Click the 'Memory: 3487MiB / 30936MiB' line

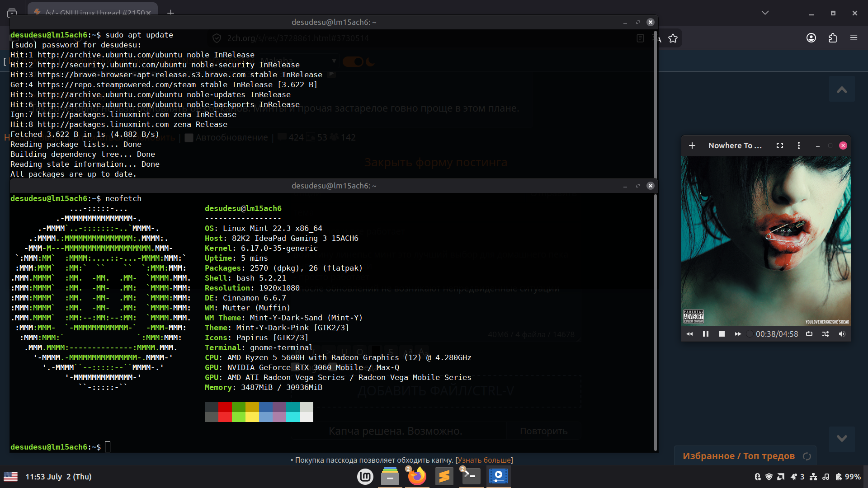click(x=264, y=387)
